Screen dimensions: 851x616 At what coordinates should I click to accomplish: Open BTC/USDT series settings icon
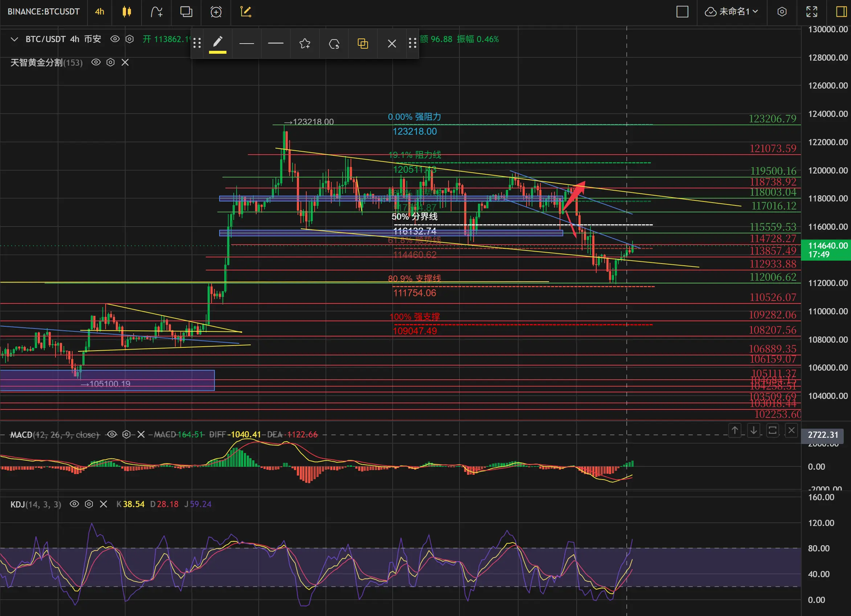pyautogui.click(x=130, y=39)
